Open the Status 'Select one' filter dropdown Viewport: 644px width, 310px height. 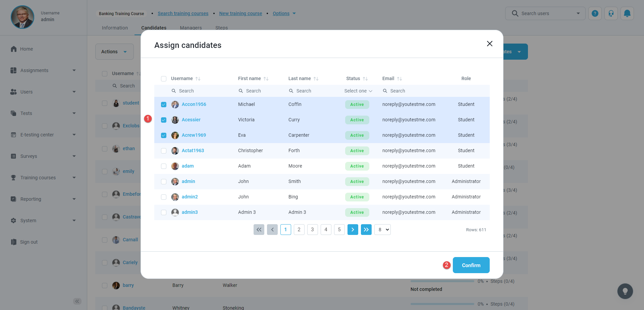click(358, 91)
